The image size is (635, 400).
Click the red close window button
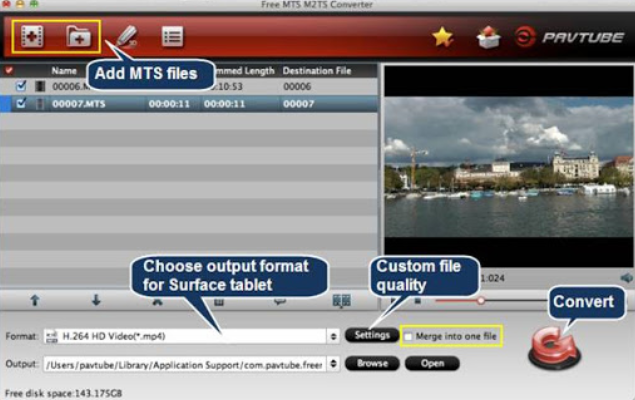point(6,3)
